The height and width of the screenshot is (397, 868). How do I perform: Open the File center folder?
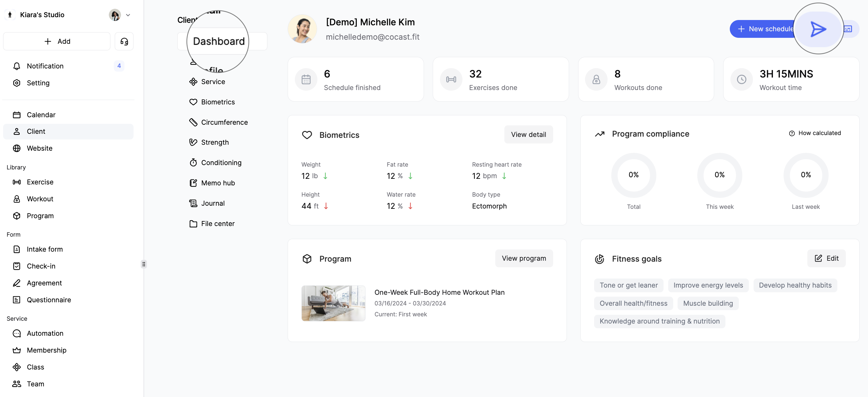point(217,224)
